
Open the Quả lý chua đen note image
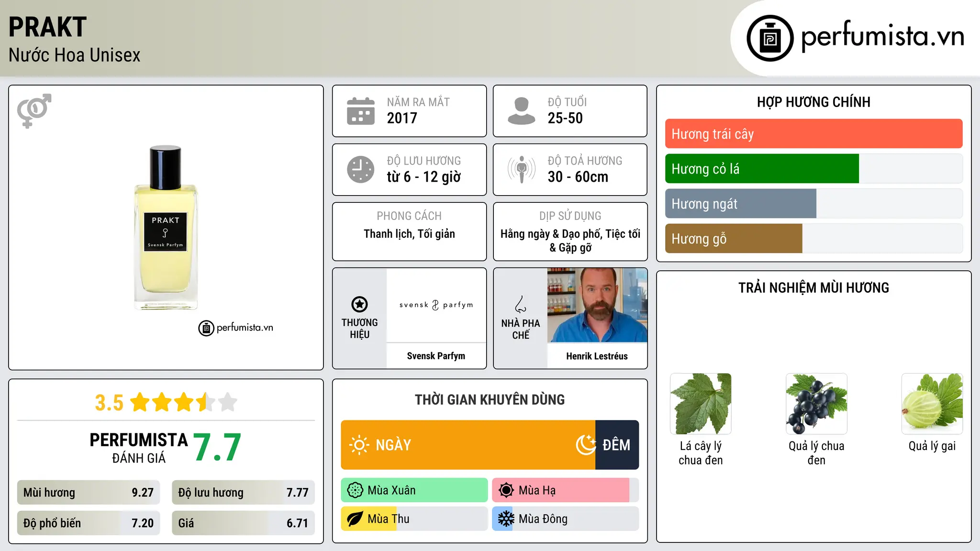816,404
